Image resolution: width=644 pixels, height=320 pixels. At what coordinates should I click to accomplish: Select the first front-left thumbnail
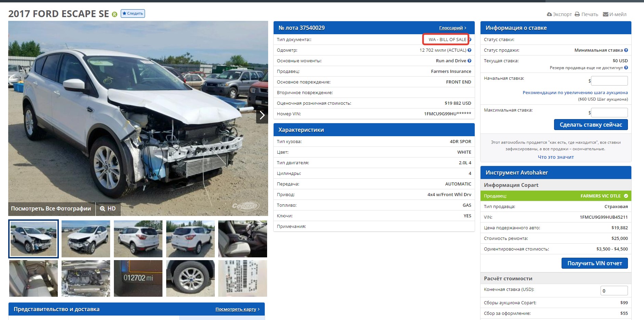34,239
